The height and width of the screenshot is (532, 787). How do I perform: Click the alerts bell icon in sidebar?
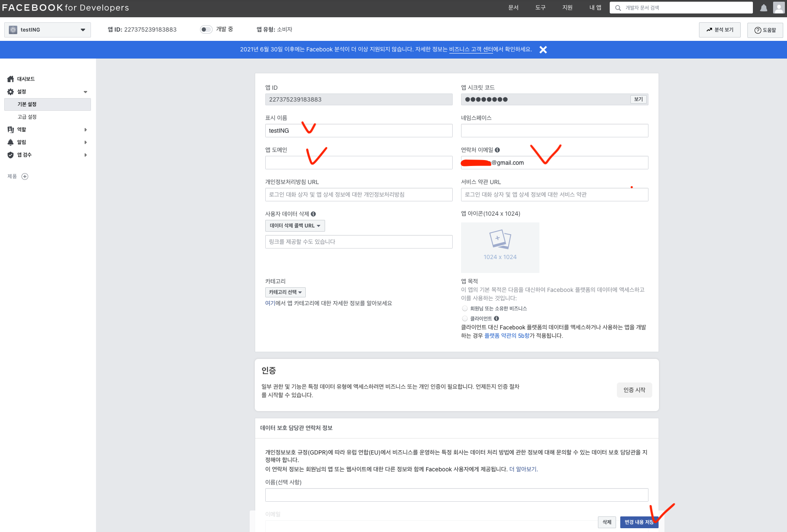(11, 142)
